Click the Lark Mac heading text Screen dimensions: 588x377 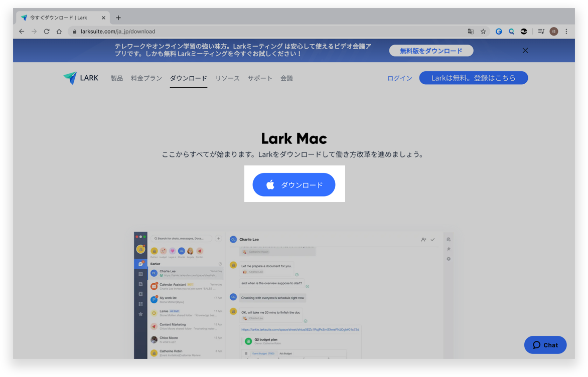tap(294, 138)
